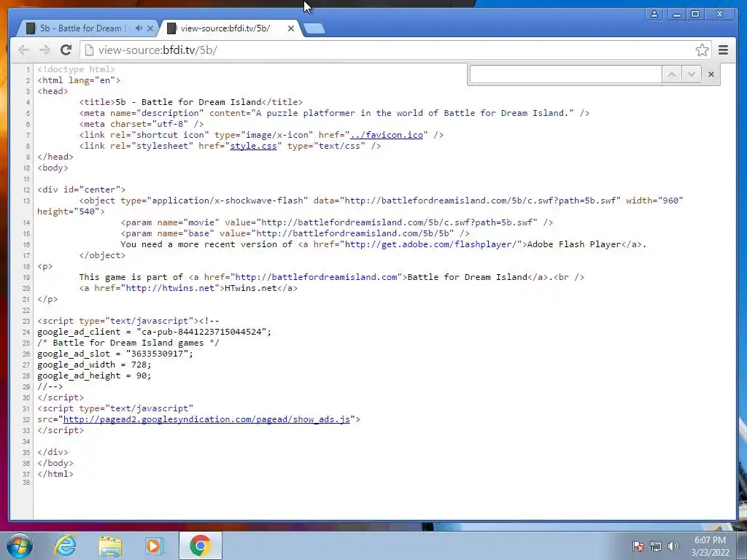Open the Action Center flag tray icon
Screen dimensions: 747x560
click(638, 546)
